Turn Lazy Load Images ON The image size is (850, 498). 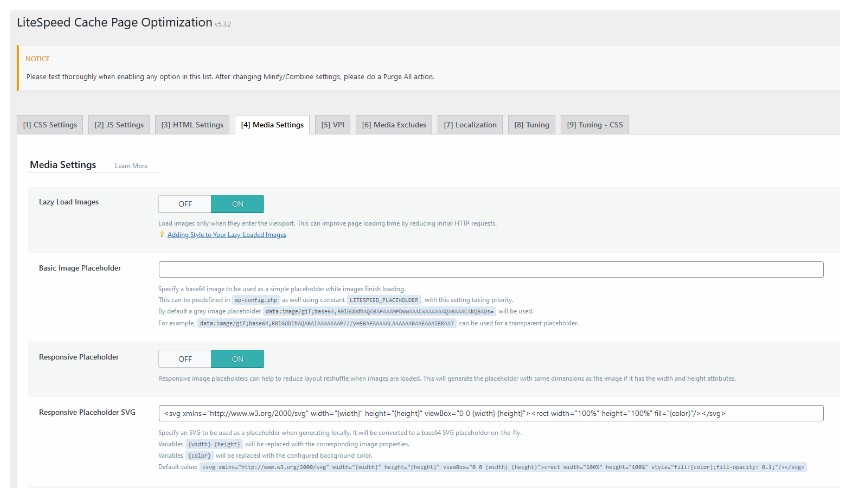[237, 204]
